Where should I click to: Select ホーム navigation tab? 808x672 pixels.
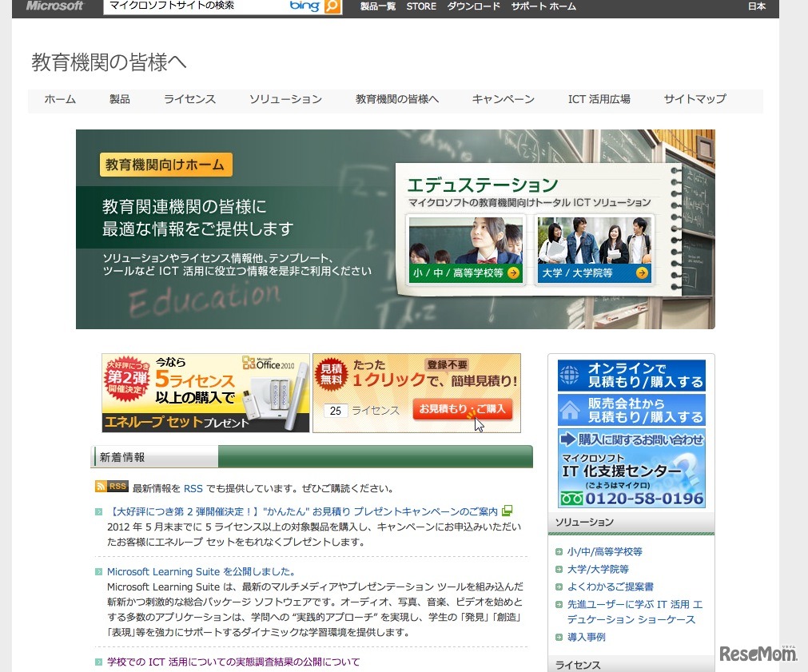tap(60, 99)
